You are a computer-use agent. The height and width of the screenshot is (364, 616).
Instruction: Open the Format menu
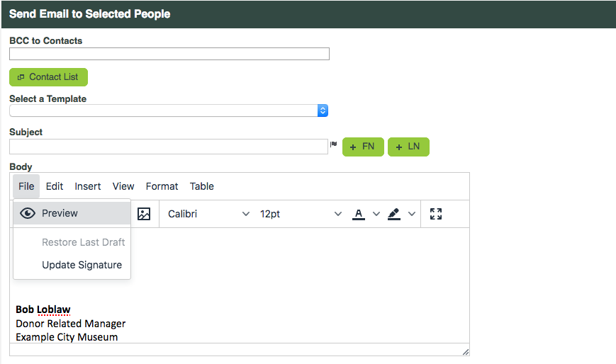(162, 186)
